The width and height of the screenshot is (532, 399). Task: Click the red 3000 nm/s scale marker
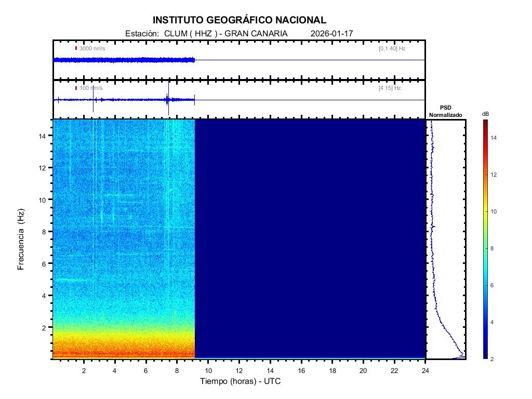(76, 48)
